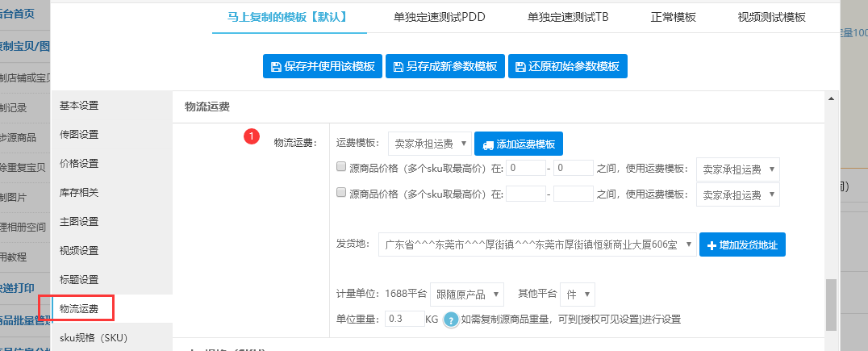Click the second row empty maximum price field
This screenshot has height=351, width=868.
click(574, 194)
